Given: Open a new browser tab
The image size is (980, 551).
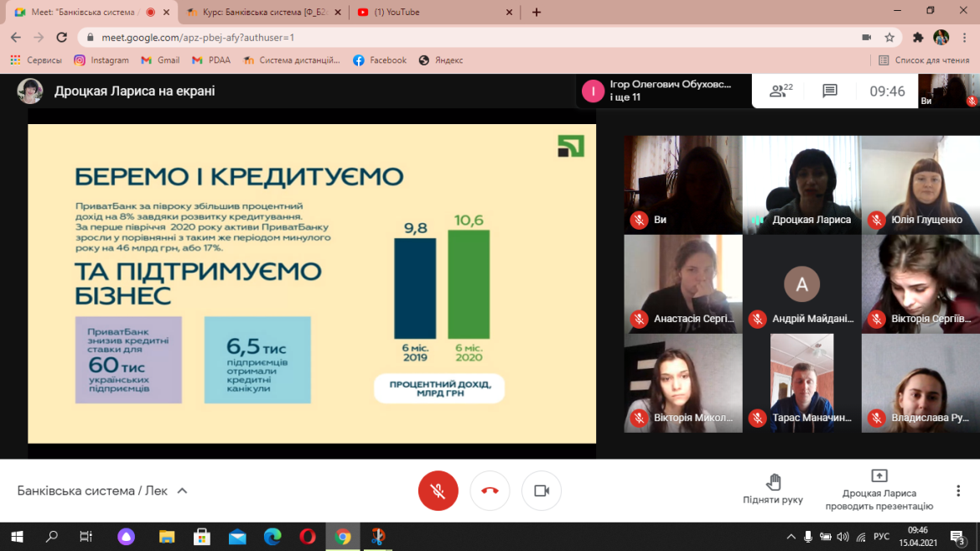Looking at the screenshot, I should tap(537, 12).
